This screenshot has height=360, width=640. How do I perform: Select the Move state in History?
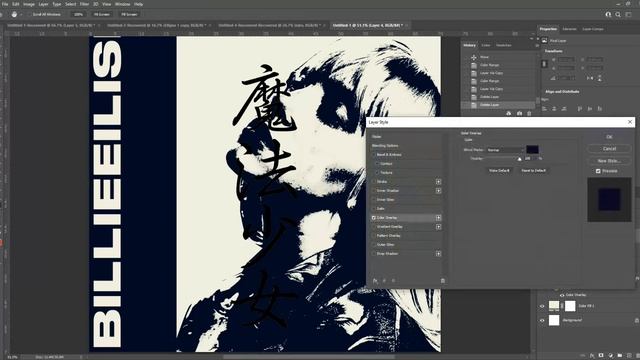click(x=484, y=57)
